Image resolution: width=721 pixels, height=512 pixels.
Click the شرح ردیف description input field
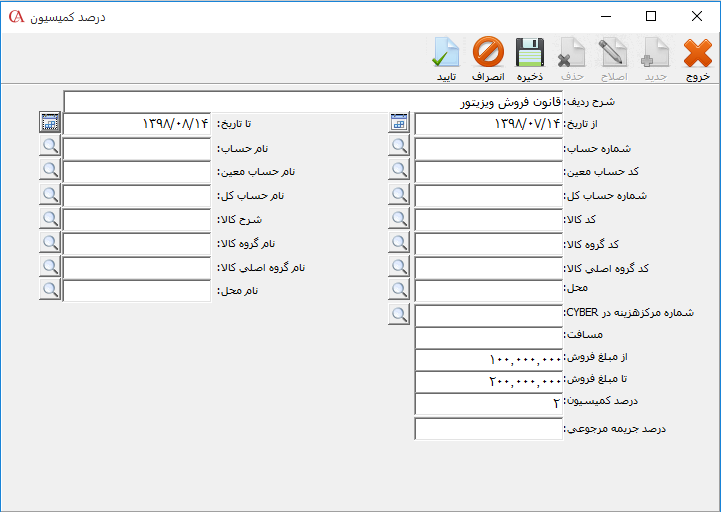coord(313,102)
